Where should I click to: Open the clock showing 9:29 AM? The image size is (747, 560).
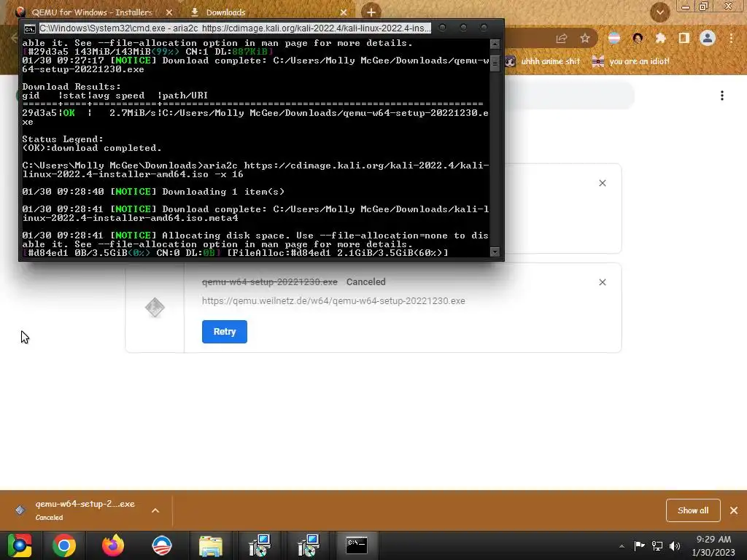click(713, 545)
